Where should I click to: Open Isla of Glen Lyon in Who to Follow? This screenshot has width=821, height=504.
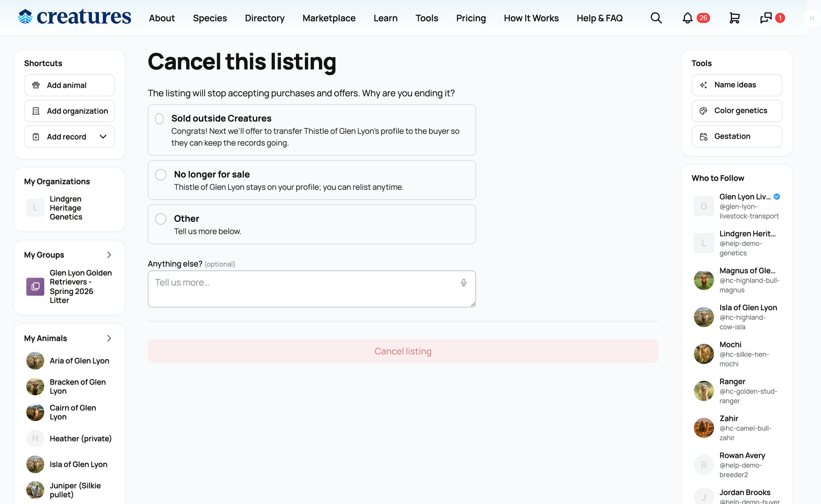coord(748,308)
